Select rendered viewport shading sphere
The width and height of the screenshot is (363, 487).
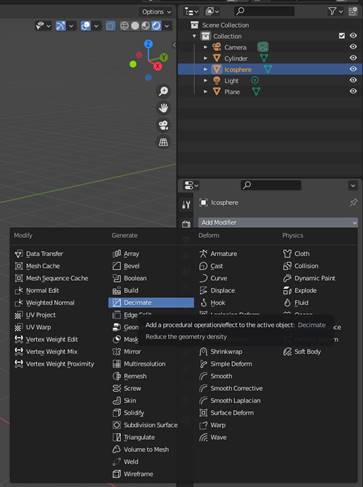156,26
